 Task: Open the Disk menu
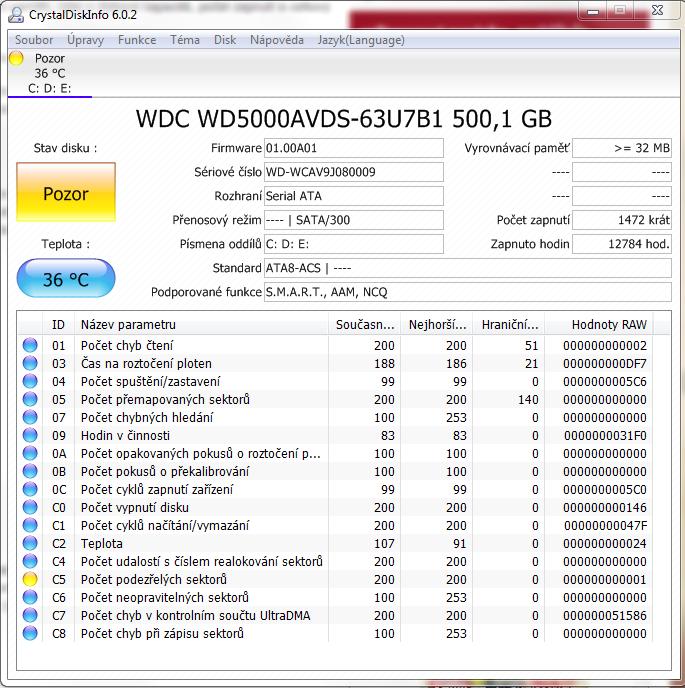(225, 40)
